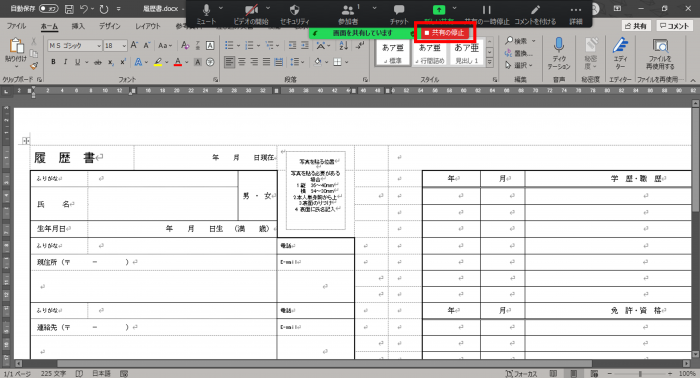Save the document with the floppy icon
Image resolution: width=700 pixels, height=378 pixels.
pyautogui.click(x=69, y=8)
